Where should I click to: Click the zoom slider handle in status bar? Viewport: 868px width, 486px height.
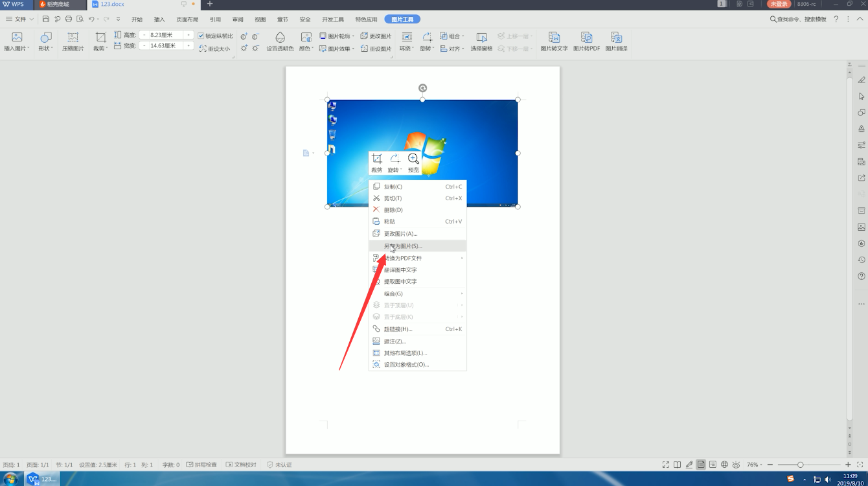(801, 465)
